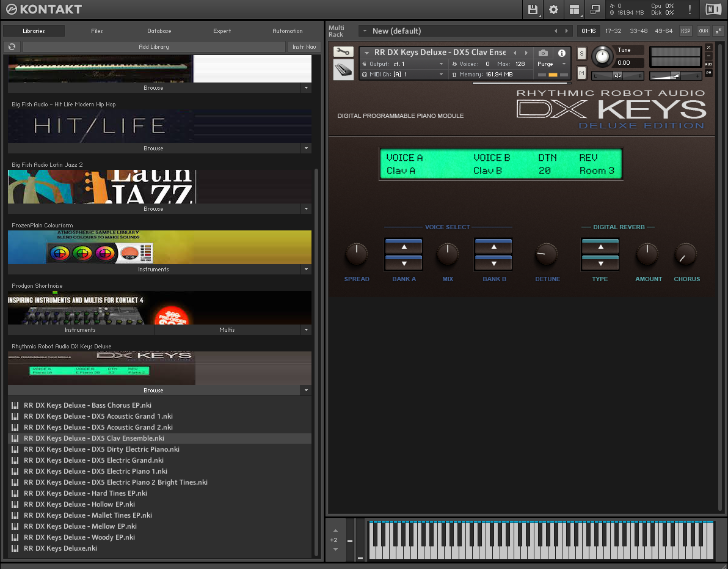The image size is (728, 569).
Task: Select DX5 Electric Grand.nki in the list
Action: click(x=160, y=460)
